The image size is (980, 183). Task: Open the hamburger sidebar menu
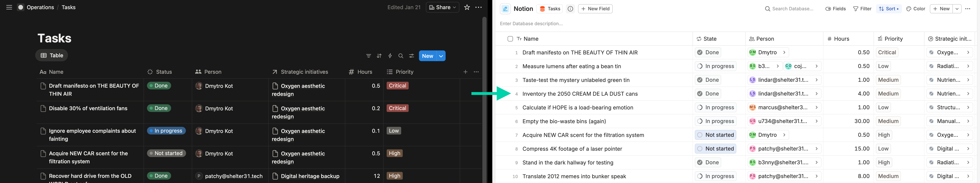(9, 7)
